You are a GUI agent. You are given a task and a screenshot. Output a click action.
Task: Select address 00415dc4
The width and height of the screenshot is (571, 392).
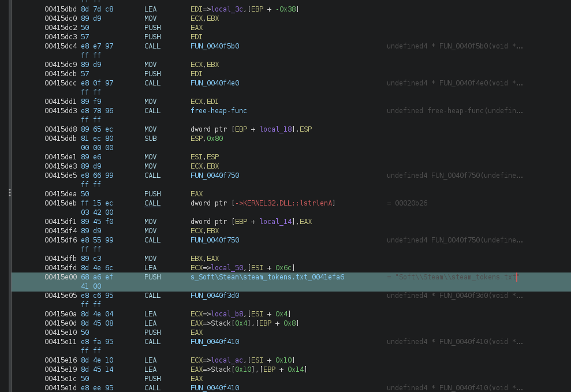tap(61, 46)
